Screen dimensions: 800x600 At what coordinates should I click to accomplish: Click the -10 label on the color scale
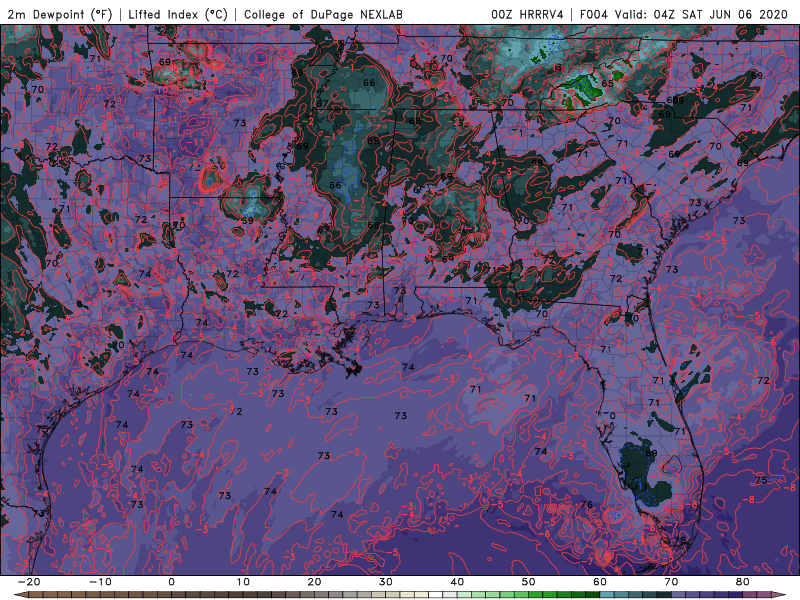pyautogui.click(x=100, y=582)
